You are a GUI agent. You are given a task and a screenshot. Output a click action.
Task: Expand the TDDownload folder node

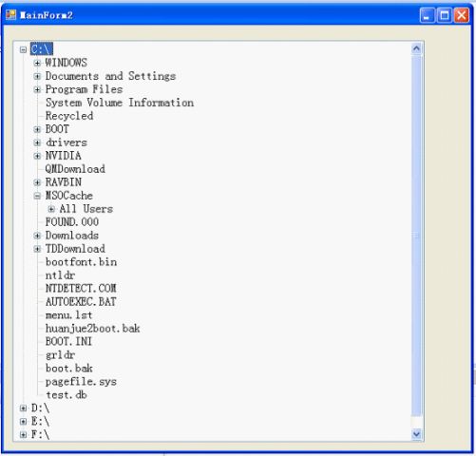tap(37, 249)
